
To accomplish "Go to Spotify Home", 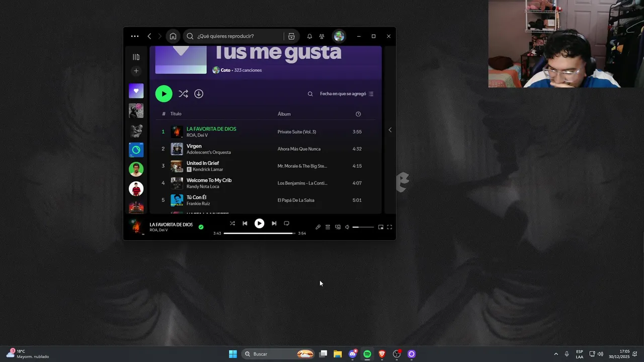I will tap(173, 36).
